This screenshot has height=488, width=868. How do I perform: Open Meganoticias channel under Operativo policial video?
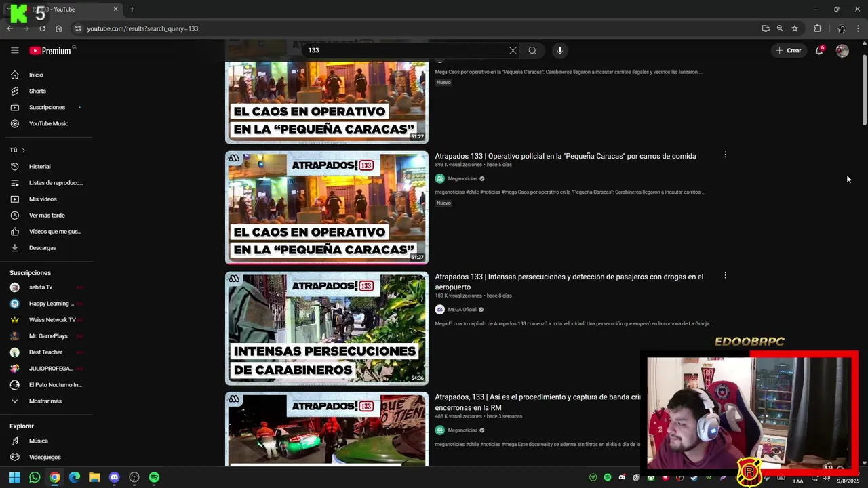coord(462,178)
